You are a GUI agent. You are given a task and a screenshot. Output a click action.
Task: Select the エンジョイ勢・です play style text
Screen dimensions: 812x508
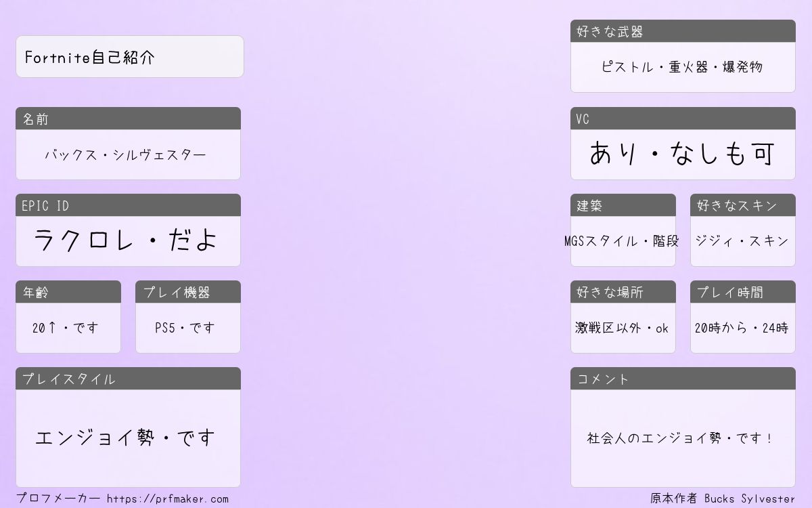pyautogui.click(x=125, y=438)
